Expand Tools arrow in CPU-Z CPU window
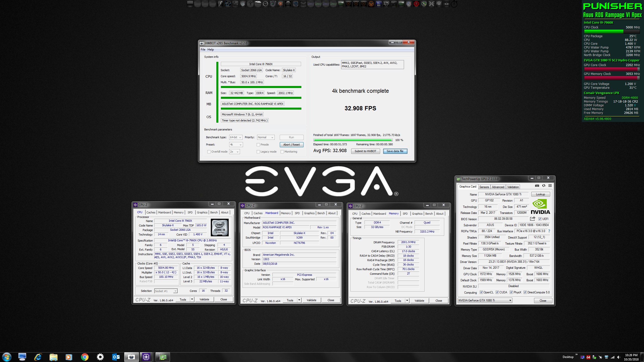 point(192,299)
